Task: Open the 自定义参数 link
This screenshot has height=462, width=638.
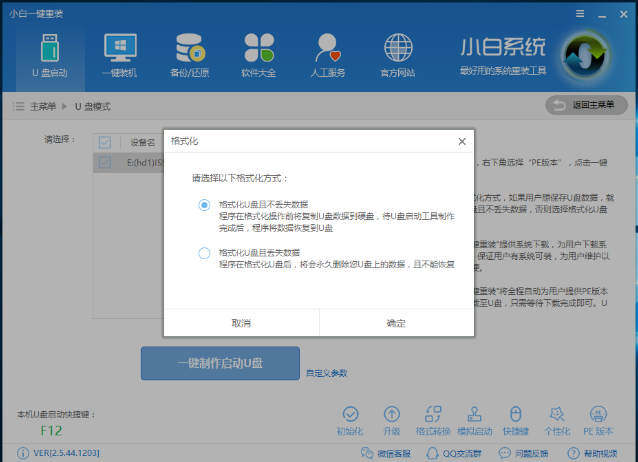Action: [x=326, y=373]
